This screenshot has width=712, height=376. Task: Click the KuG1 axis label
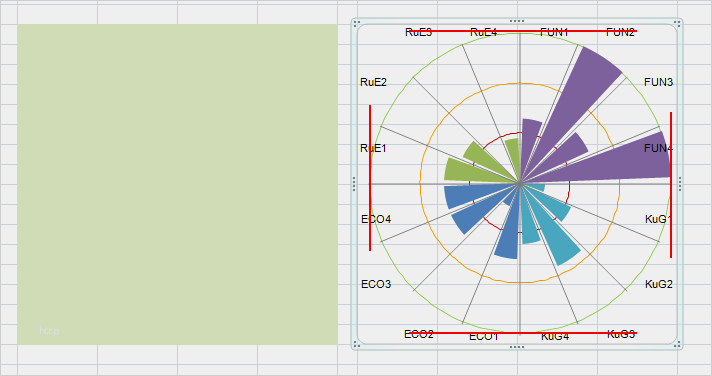coord(658,219)
